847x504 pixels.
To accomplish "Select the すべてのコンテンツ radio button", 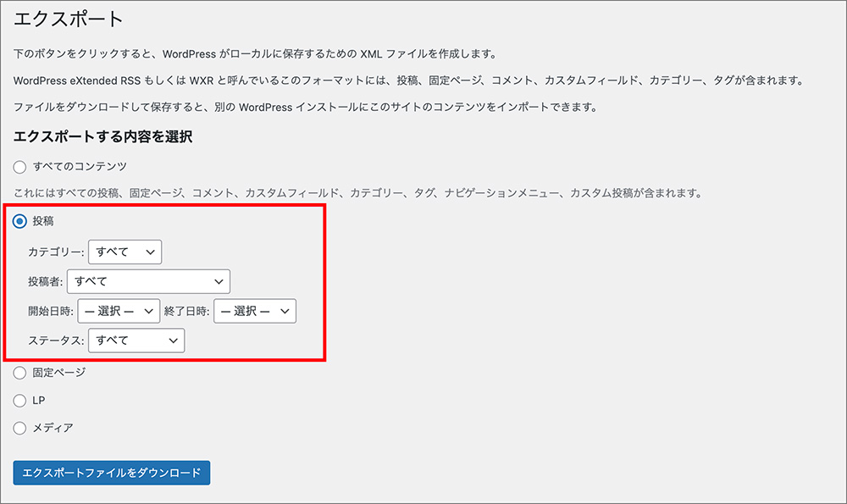I will 20,167.
